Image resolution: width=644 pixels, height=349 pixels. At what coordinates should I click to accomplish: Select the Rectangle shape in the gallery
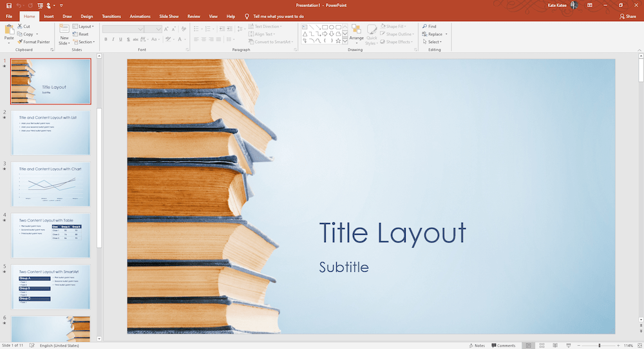325,27
